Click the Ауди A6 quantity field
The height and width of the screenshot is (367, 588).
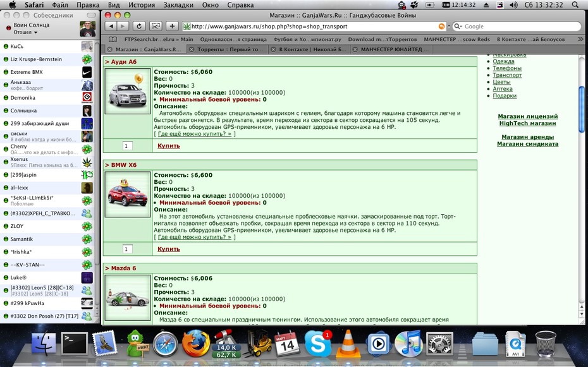click(128, 146)
